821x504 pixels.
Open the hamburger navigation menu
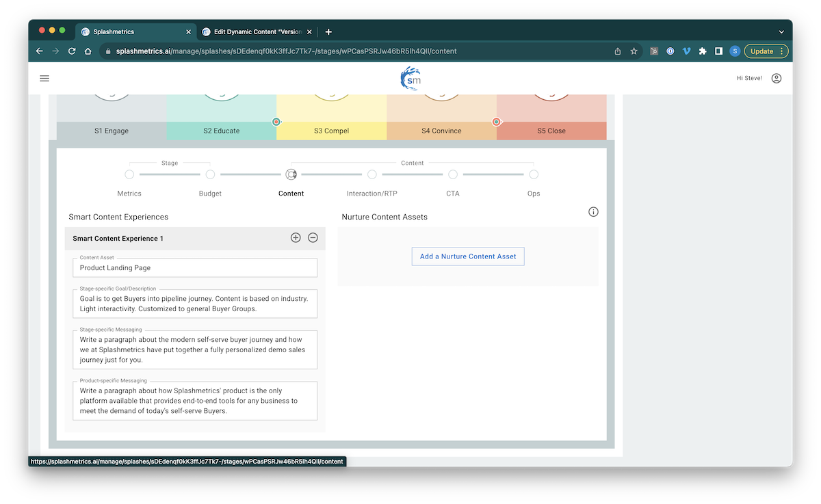pos(44,79)
